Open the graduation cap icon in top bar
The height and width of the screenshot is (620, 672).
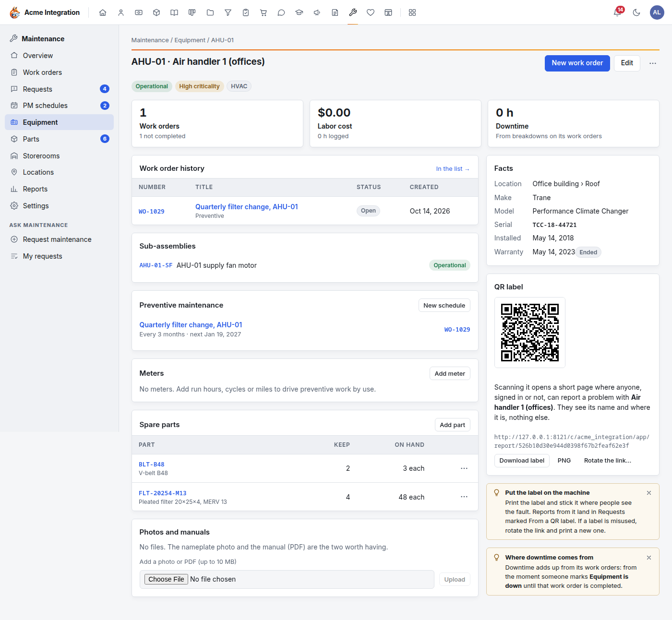(x=299, y=12)
